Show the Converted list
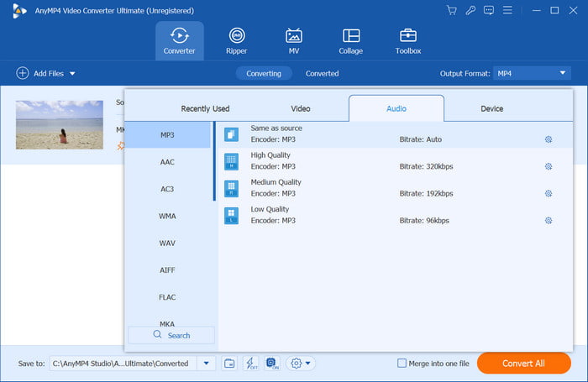Image resolution: width=588 pixels, height=382 pixels. [x=322, y=74]
